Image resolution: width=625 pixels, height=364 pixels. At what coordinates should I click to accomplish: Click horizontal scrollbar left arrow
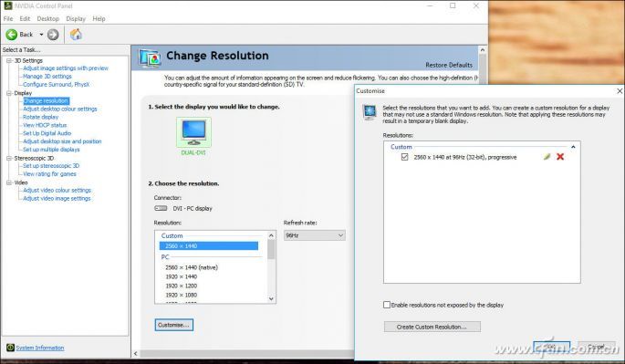pyautogui.click(x=136, y=354)
